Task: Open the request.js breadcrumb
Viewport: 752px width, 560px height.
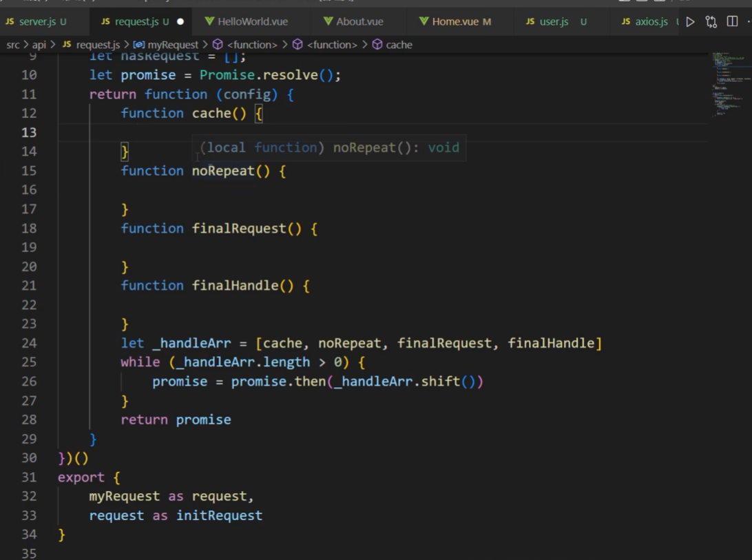Action: pos(92,45)
